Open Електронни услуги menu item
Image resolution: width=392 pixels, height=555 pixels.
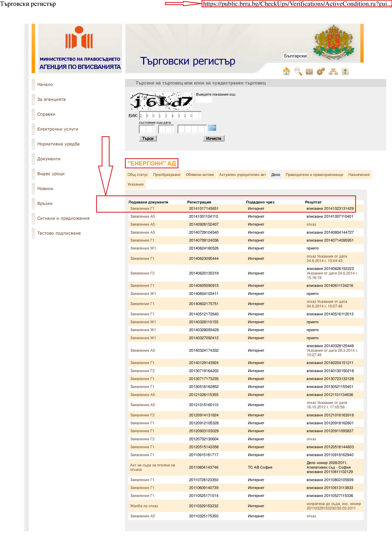[x=58, y=129]
